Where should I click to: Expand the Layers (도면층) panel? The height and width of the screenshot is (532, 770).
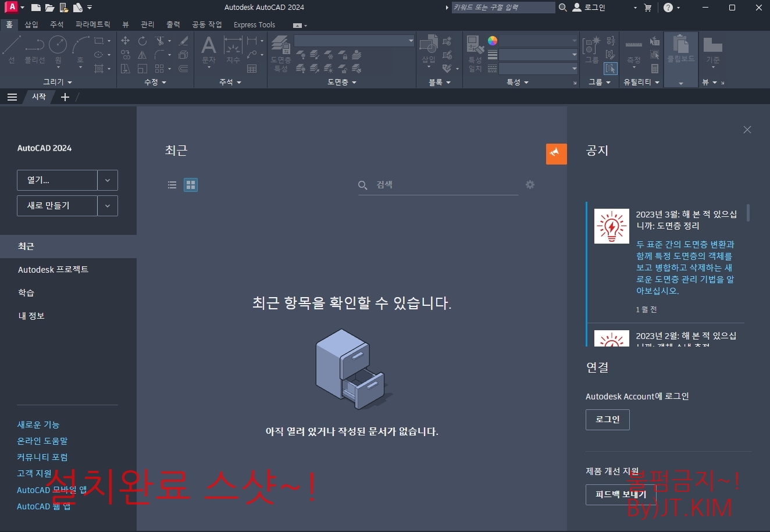pyautogui.click(x=342, y=82)
